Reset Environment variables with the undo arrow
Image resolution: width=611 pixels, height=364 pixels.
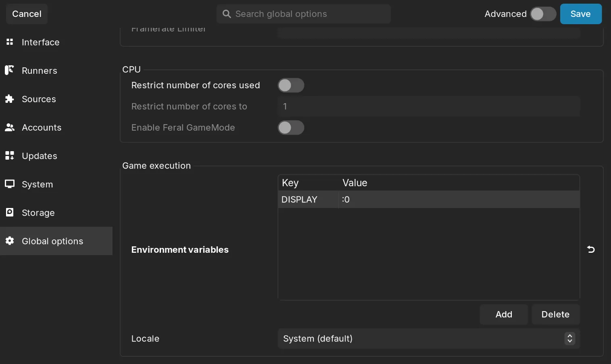coord(591,250)
